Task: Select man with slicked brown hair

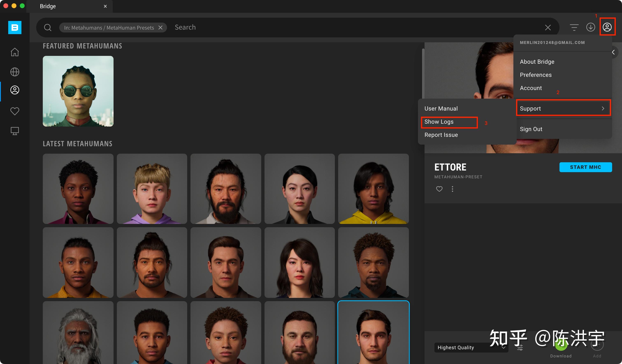Action: point(226,262)
